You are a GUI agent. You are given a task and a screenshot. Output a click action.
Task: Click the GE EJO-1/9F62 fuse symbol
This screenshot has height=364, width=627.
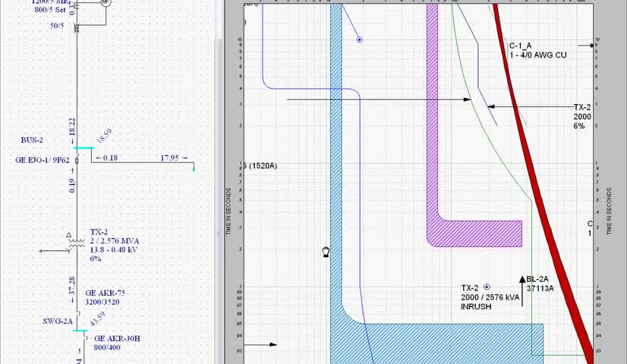click(x=77, y=160)
